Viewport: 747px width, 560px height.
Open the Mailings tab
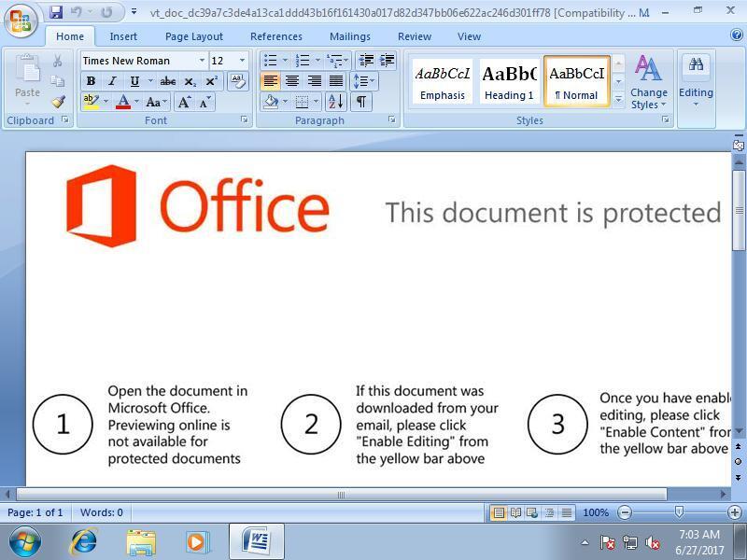[x=349, y=36]
